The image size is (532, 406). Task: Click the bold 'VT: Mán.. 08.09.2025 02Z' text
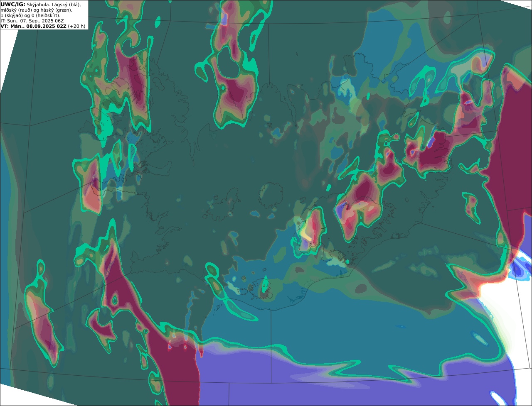pos(33,26)
